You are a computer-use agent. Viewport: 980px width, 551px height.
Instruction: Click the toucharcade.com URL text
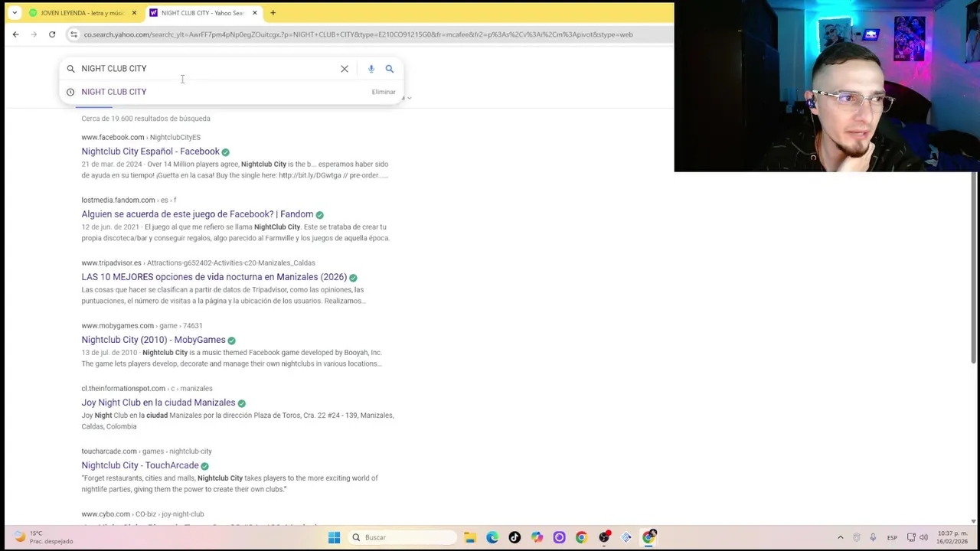[146, 451]
